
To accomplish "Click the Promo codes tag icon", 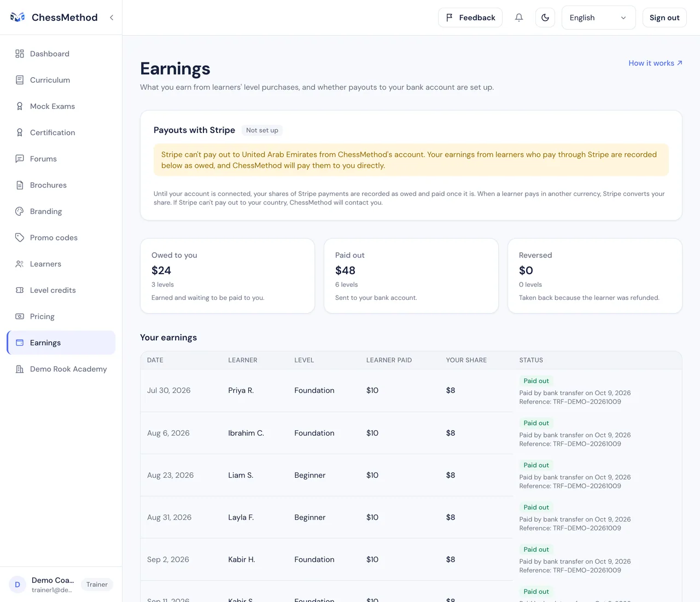I will point(20,238).
